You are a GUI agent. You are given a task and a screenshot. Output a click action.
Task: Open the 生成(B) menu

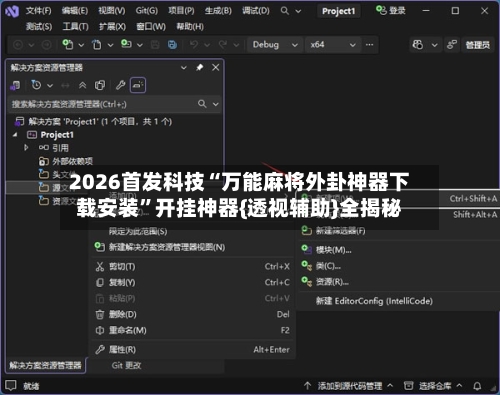coord(218,11)
